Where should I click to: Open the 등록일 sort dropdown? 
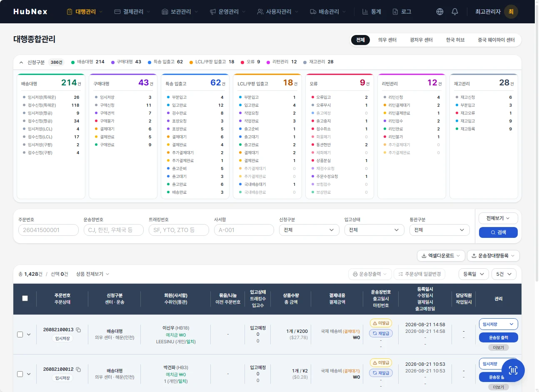(x=474, y=274)
